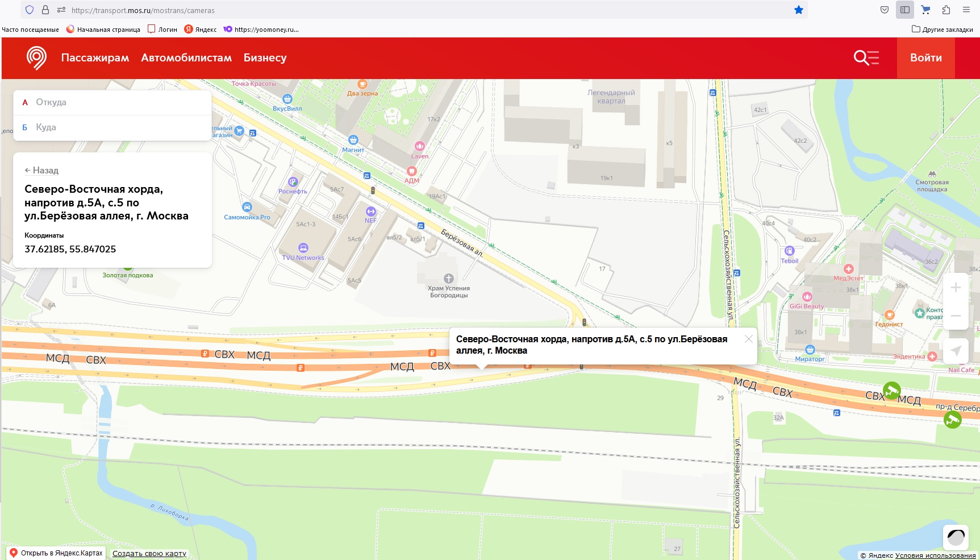Open the search and menu icon
This screenshot has width=980, height=560.
(x=866, y=57)
